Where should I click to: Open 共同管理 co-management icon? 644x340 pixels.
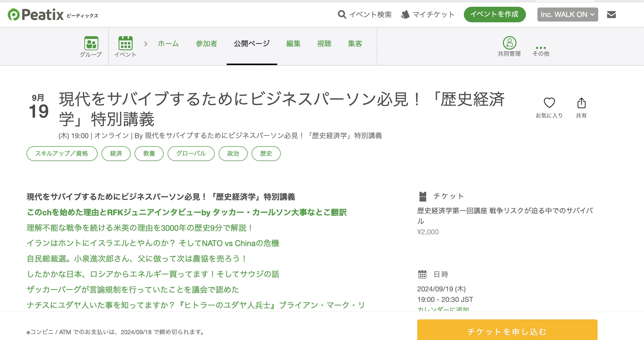509,43
